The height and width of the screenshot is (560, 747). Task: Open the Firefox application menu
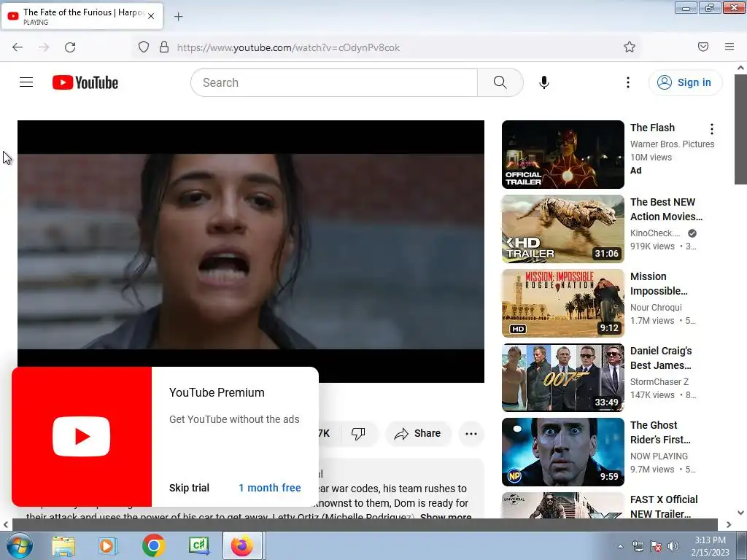coord(729,47)
